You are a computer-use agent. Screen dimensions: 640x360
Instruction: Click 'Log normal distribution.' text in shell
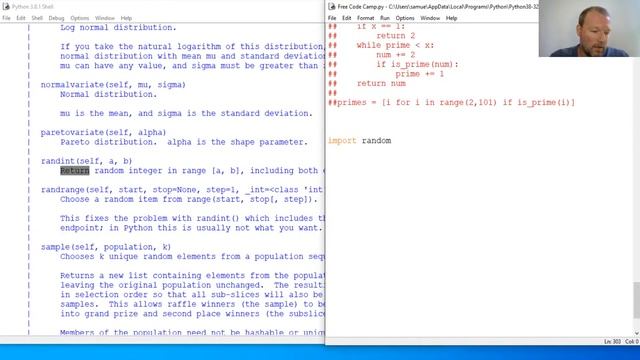118,27
